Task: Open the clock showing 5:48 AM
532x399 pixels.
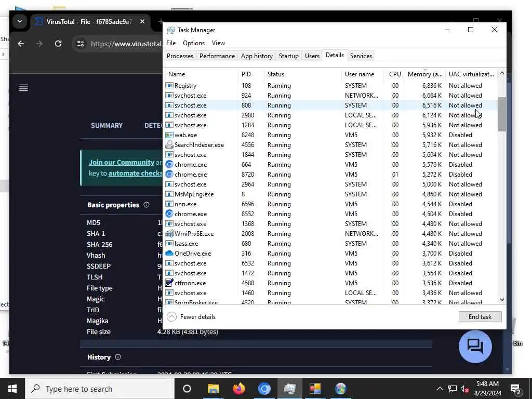Action: [487, 389]
